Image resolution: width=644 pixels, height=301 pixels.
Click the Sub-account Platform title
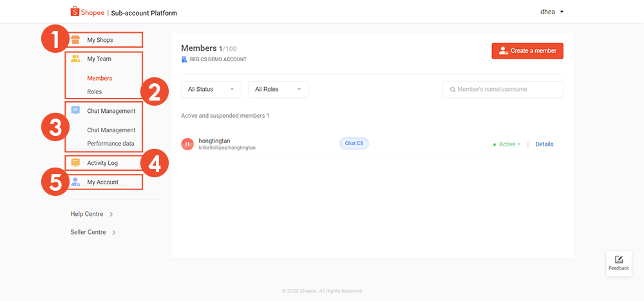144,13
